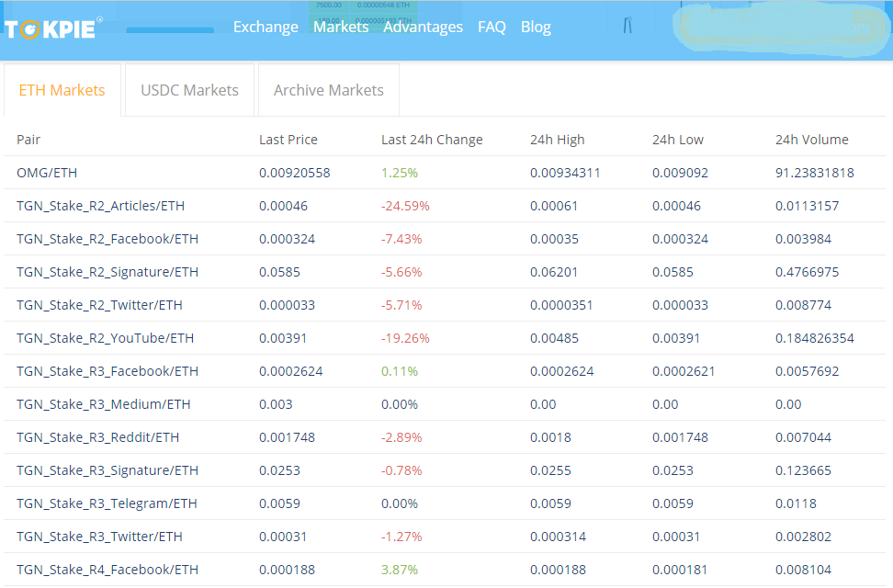Open the TGN_Stake_R4_Facebook/ETH pair
Image resolution: width=893 pixels, height=588 pixels.
click(x=107, y=570)
